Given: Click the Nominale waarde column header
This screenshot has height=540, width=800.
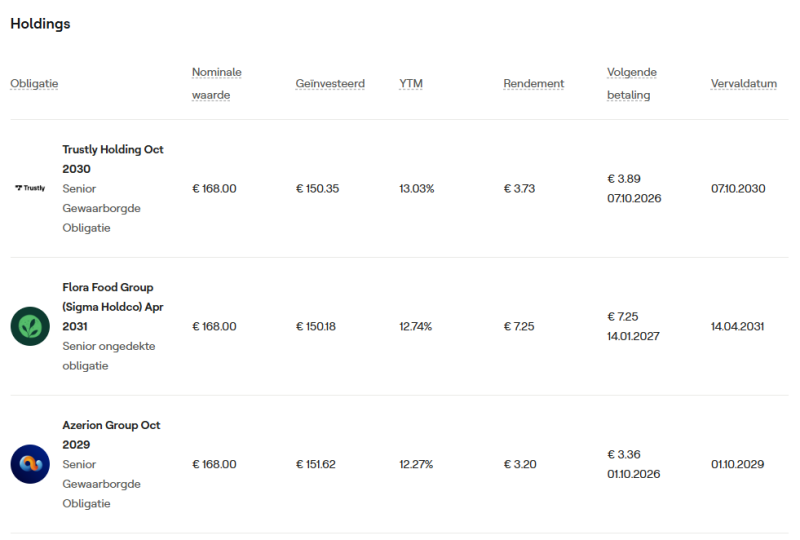Looking at the screenshot, I should [x=216, y=83].
